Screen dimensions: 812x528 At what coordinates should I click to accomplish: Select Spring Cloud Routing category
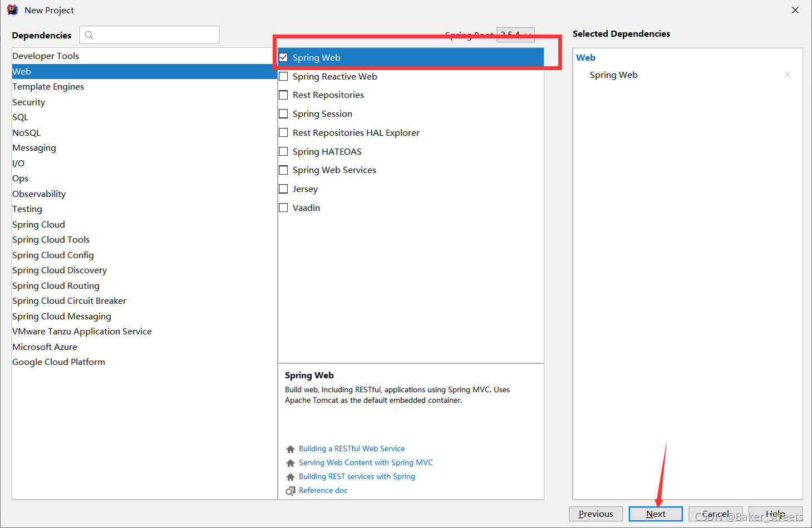tap(145, 285)
